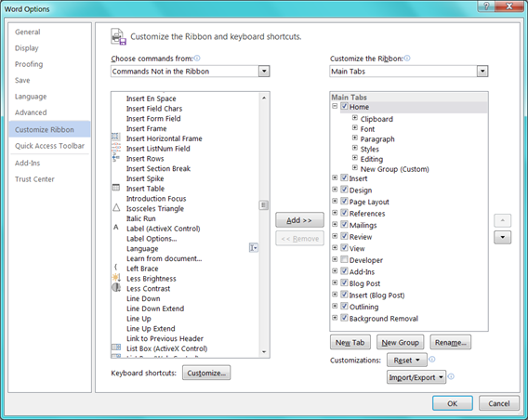Confirm the dialog with OK
The image size is (528, 420).
[x=453, y=403]
